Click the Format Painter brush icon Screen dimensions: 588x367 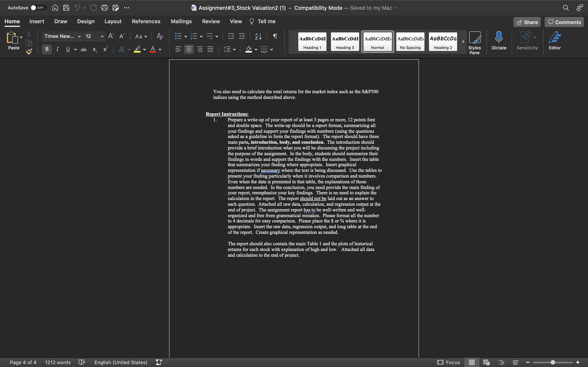coord(29,51)
